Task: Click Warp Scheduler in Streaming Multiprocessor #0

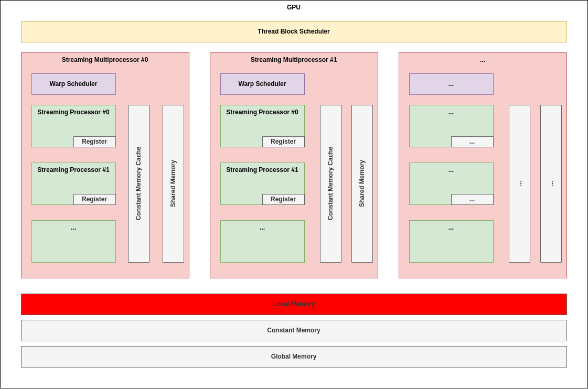Action: pyautogui.click(x=73, y=84)
